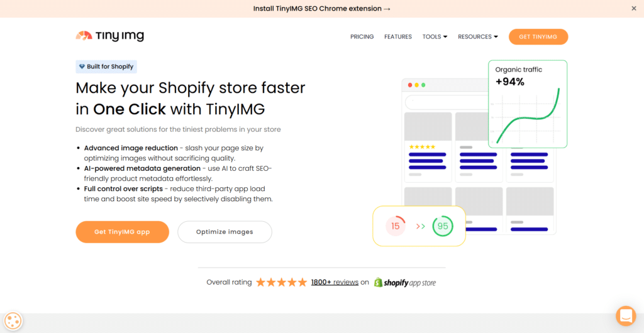Image resolution: width=644 pixels, height=333 pixels.
Task: Expand the Tools dropdown
Action: pyautogui.click(x=435, y=36)
